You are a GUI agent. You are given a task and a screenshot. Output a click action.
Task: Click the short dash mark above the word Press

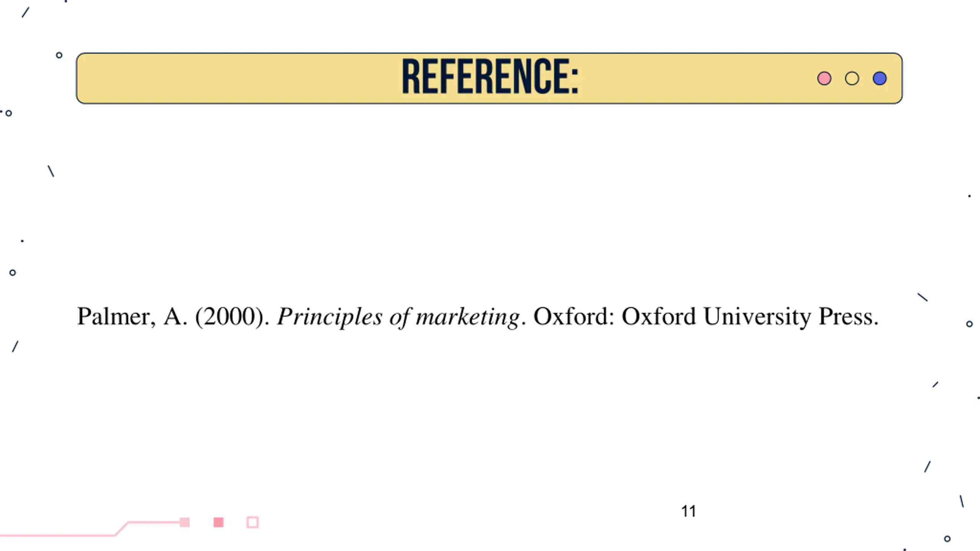(x=923, y=297)
